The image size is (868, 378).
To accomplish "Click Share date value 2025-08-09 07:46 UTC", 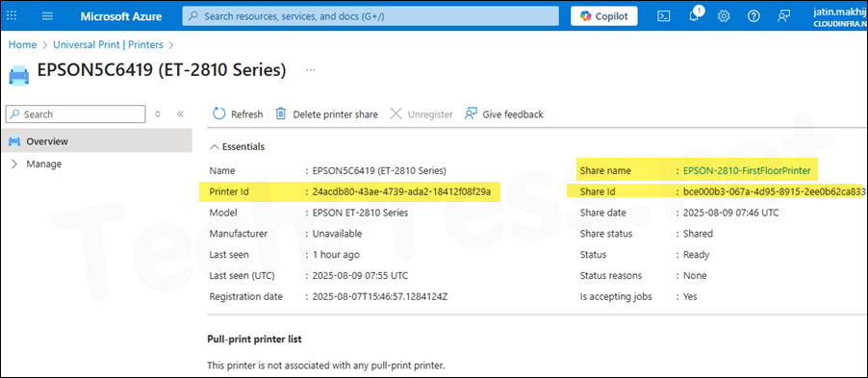I will point(730,213).
